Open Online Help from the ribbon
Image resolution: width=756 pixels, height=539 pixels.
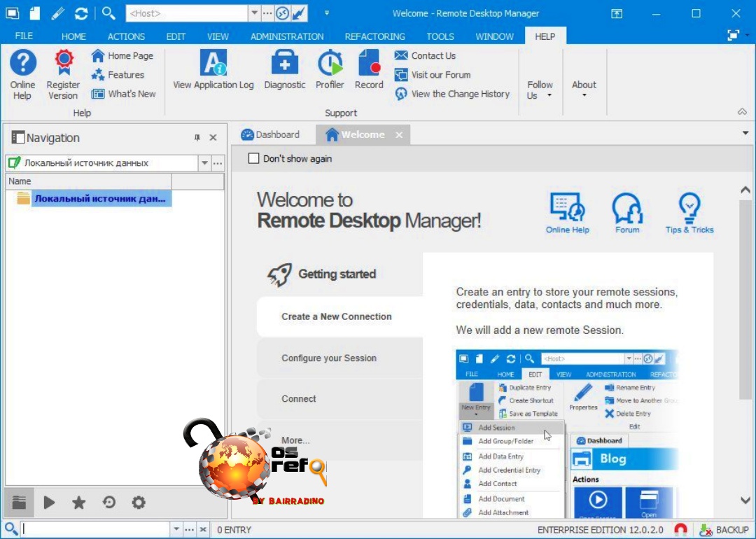pyautogui.click(x=22, y=75)
